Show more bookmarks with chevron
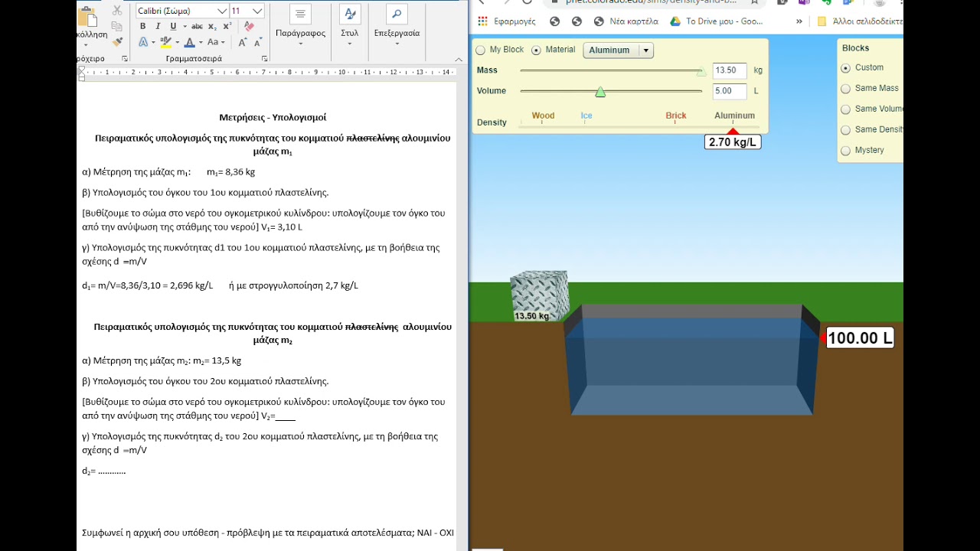Screen dimensions: 980x551 pyautogui.click(x=799, y=21)
